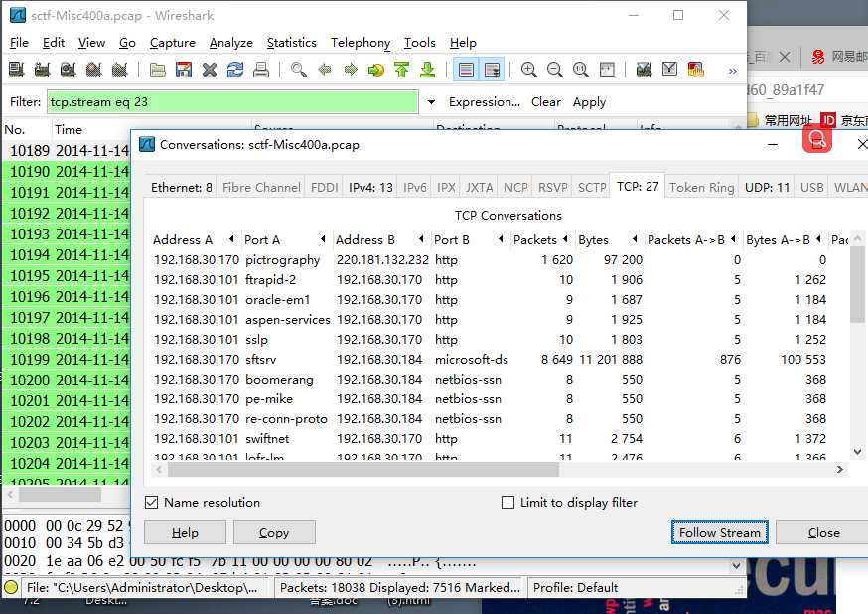Reload this capture file icon
The height and width of the screenshot is (614, 868).
click(x=235, y=70)
